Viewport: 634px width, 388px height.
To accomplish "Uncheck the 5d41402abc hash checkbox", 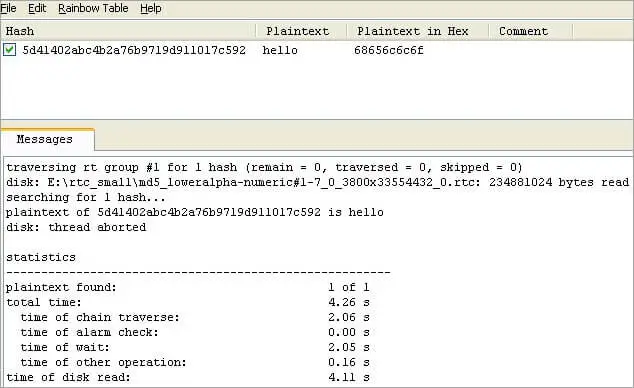I will (x=9, y=50).
